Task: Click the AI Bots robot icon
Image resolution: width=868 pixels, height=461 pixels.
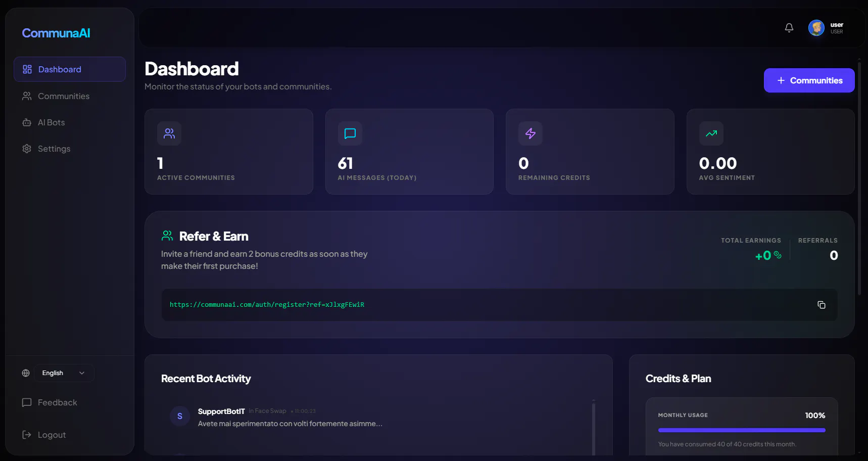Action: click(x=27, y=122)
